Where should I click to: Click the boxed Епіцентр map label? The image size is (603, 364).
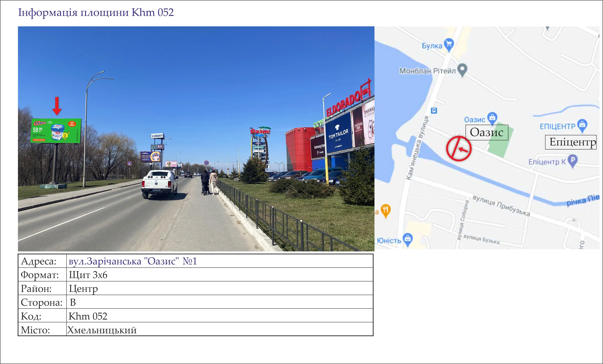tap(571, 142)
